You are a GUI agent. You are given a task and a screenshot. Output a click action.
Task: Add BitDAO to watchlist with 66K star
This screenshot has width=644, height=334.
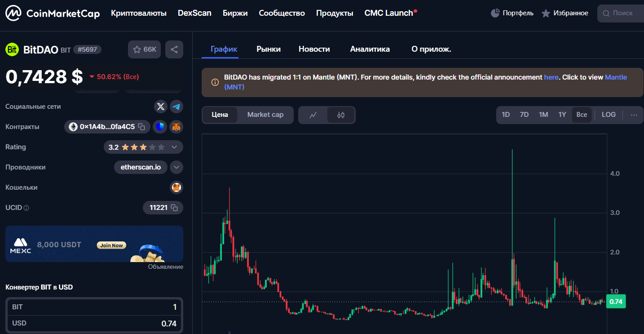click(x=144, y=49)
